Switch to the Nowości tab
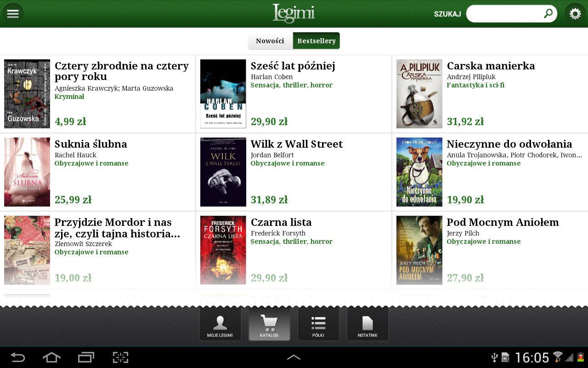This screenshot has height=368, width=588. click(270, 40)
